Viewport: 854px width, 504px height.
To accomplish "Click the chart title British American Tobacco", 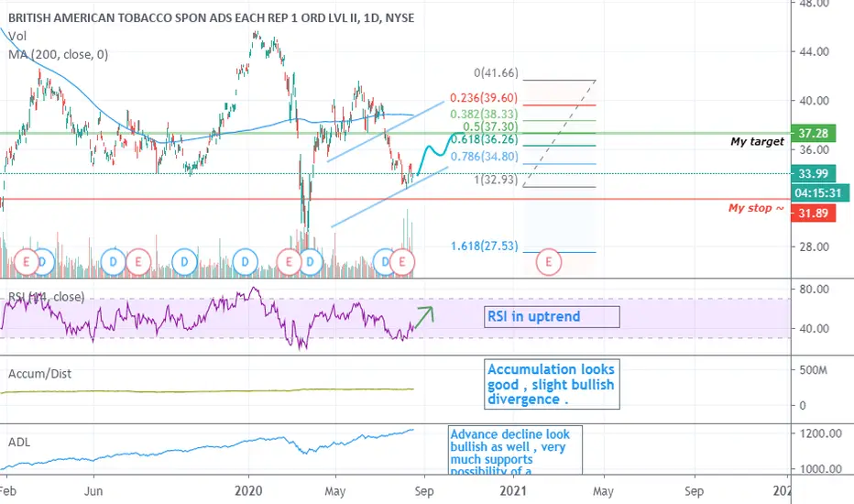I will [212, 18].
